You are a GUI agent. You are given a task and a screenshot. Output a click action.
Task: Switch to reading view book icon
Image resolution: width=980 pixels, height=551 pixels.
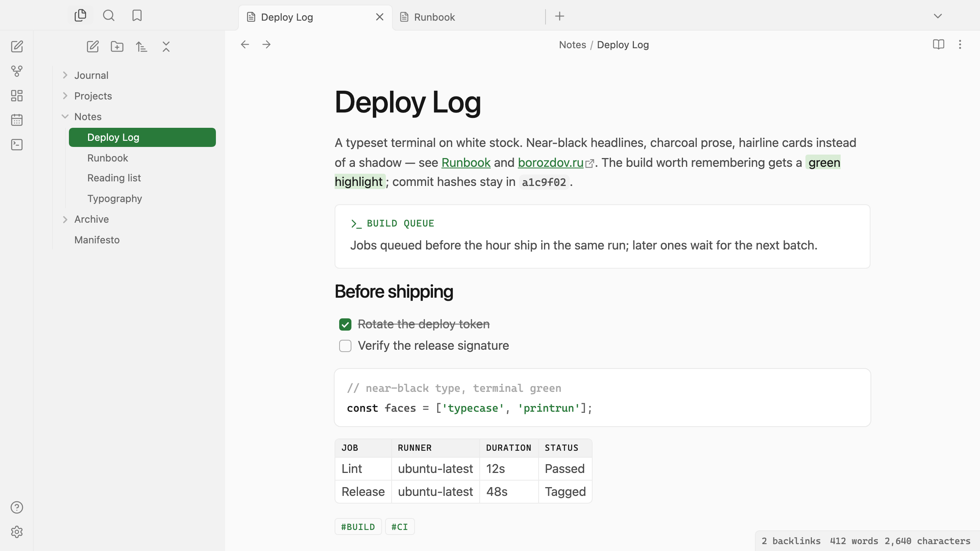(x=939, y=45)
